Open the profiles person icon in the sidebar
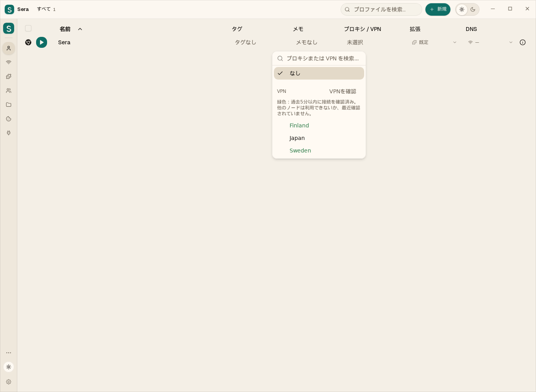Viewport: 536px width, 392px height. pyautogui.click(x=9, y=48)
